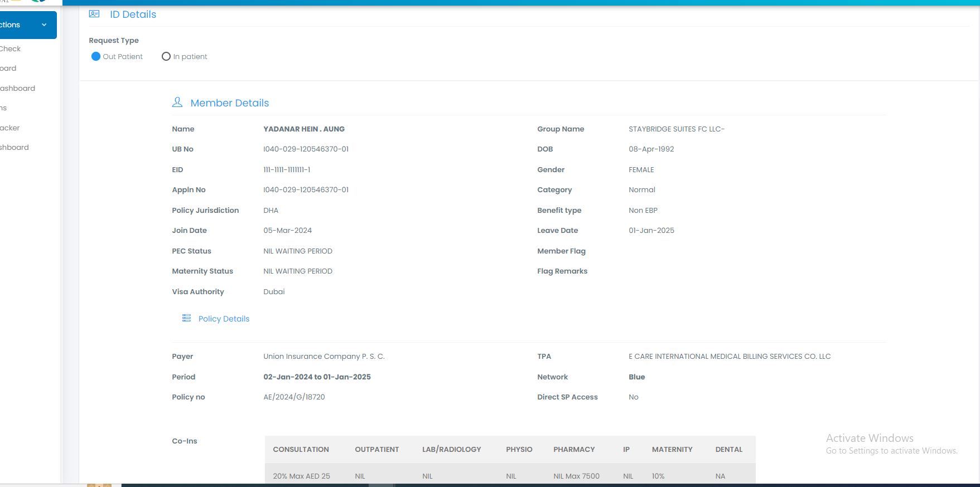Viewport: 980px width, 487px height.
Task: Click the Member Details heading text
Action: point(229,103)
